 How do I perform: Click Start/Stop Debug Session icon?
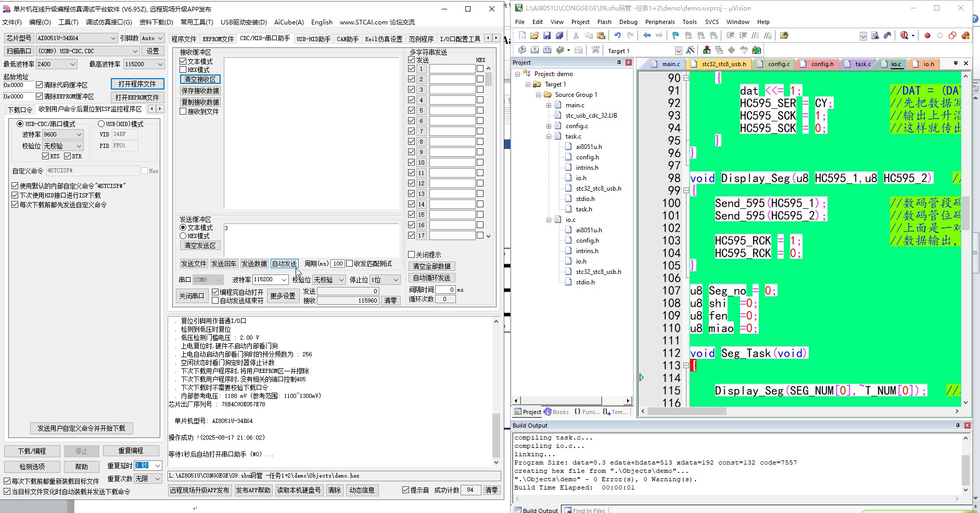coord(905,35)
